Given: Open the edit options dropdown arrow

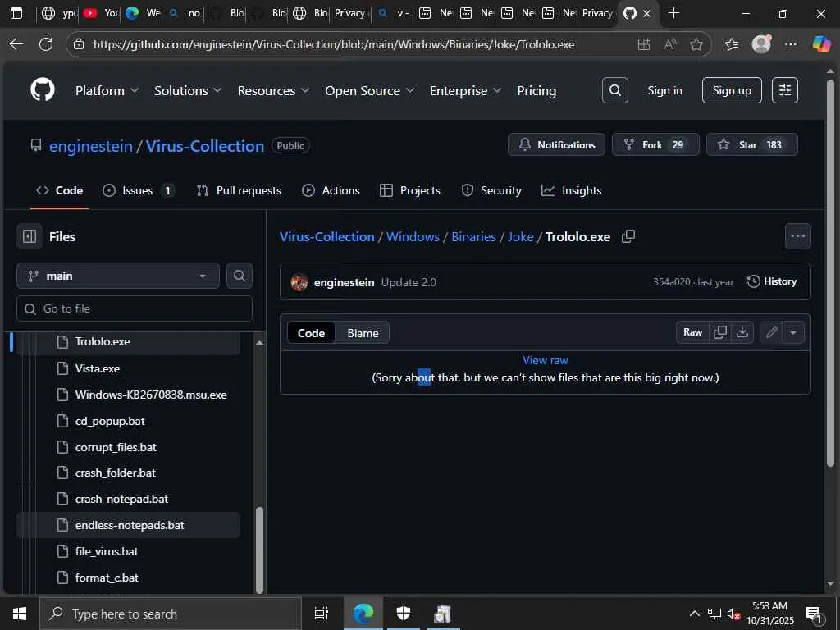Looking at the screenshot, I should [x=793, y=333].
